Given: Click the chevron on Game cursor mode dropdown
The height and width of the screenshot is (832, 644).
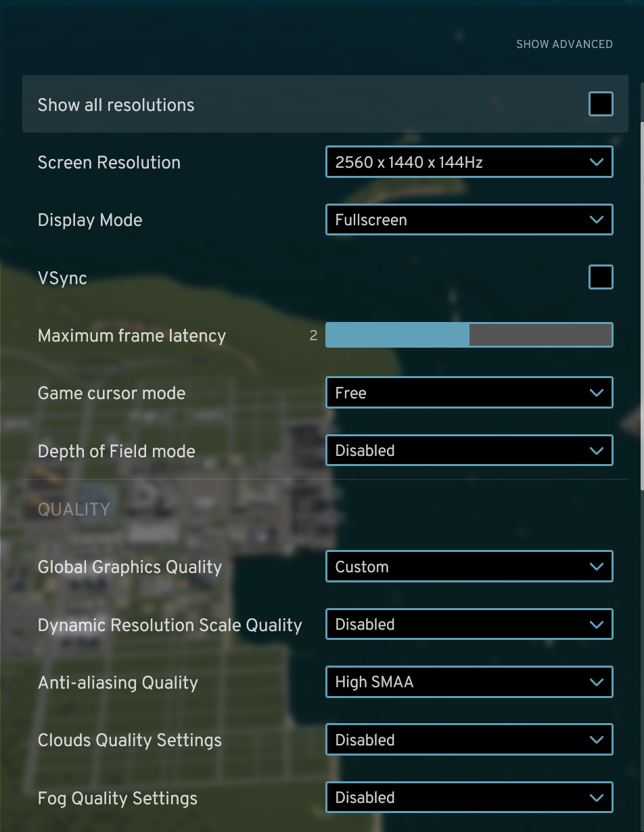Looking at the screenshot, I should click(x=596, y=392).
